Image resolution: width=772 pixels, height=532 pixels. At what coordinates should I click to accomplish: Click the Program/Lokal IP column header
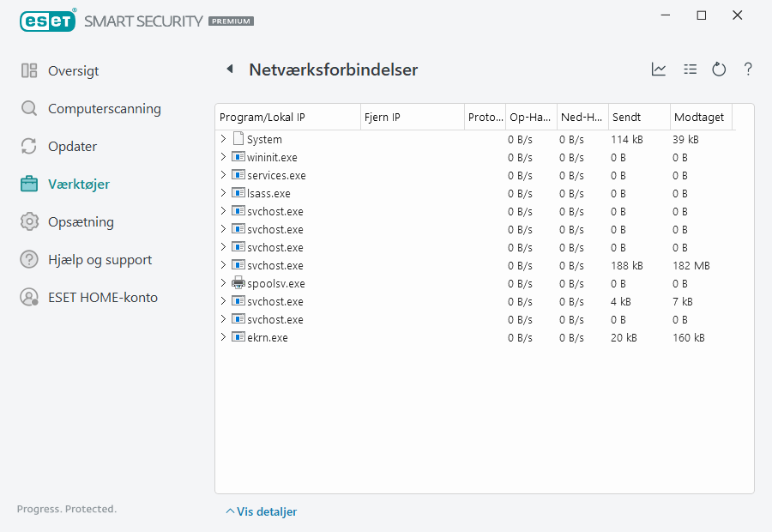pos(286,118)
